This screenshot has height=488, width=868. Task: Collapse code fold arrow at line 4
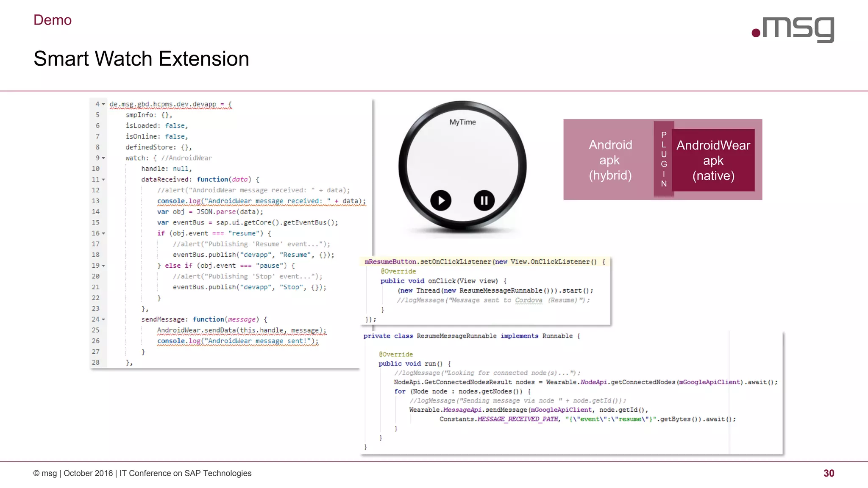[x=103, y=104]
